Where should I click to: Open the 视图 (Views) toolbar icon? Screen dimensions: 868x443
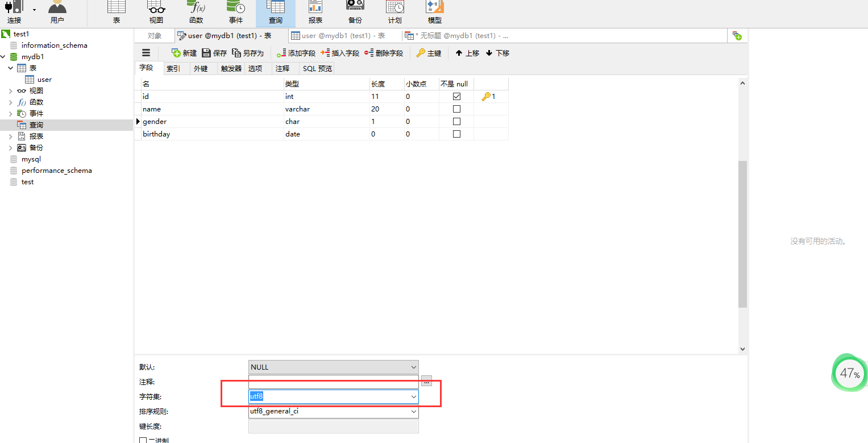(156, 10)
